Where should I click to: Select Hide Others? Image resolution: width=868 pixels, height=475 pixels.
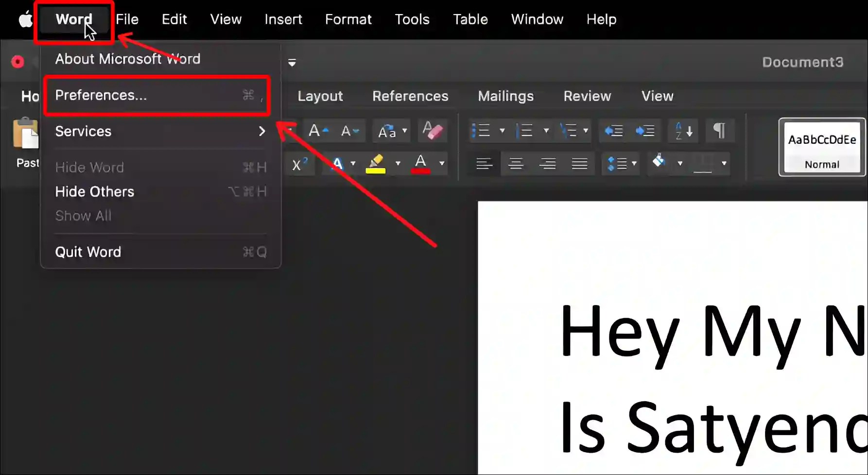(160, 191)
